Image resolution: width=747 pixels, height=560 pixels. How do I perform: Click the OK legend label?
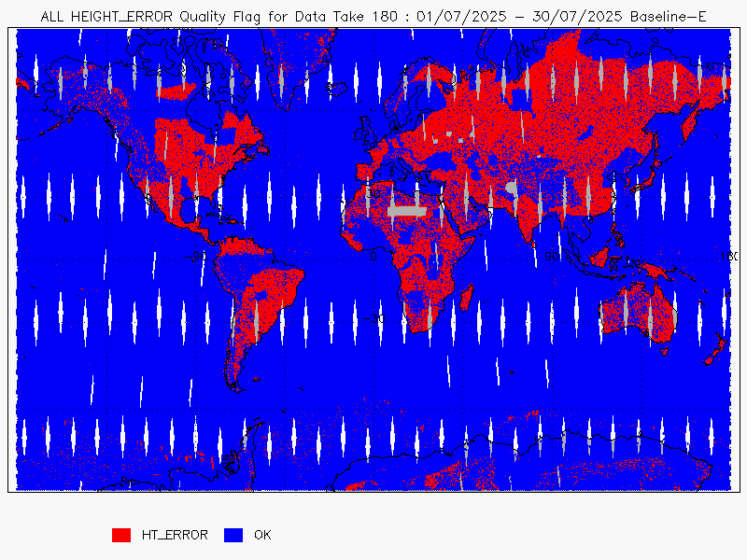(x=262, y=535)
